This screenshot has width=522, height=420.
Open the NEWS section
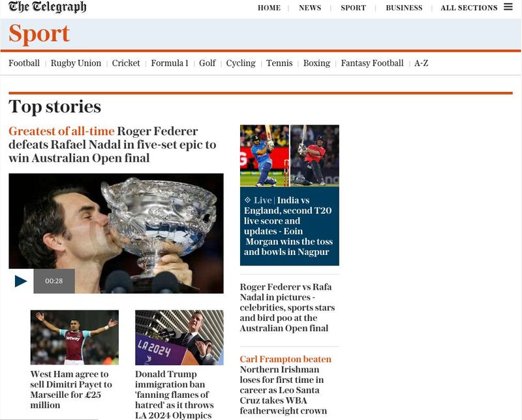pyautogui.click(x=310, y=8)
